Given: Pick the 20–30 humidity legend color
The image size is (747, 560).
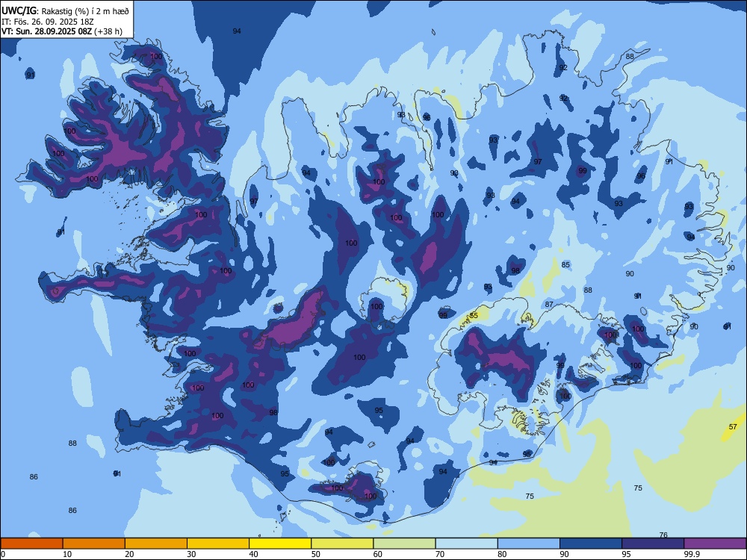Looking at the screenshot, I should coord(156,544).
